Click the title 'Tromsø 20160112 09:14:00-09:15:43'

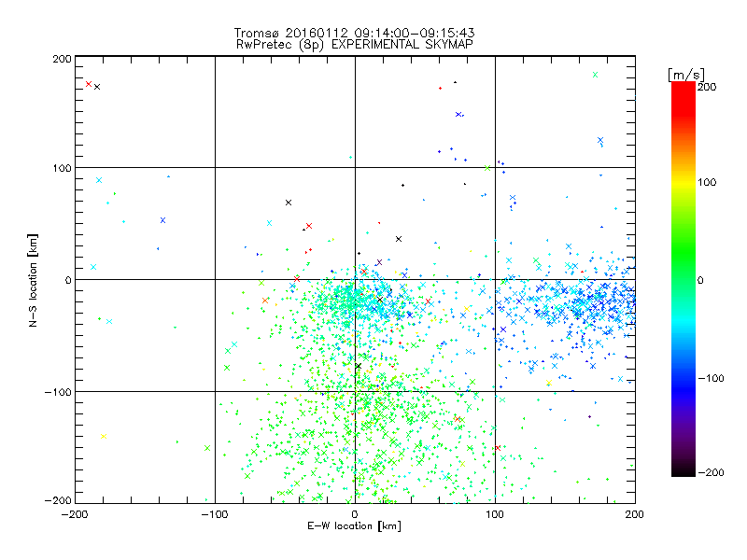pyautogui.click(x=354, y=33)
